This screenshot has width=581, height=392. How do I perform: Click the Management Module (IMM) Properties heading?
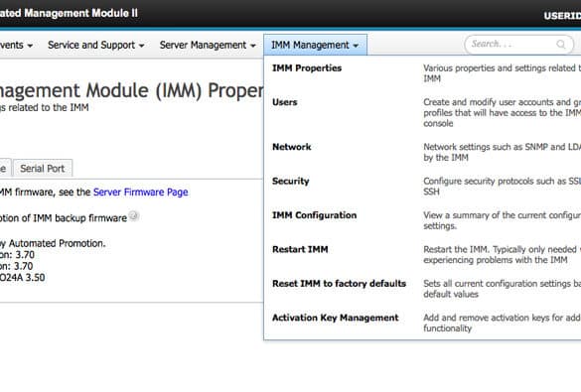click(131, 91)
